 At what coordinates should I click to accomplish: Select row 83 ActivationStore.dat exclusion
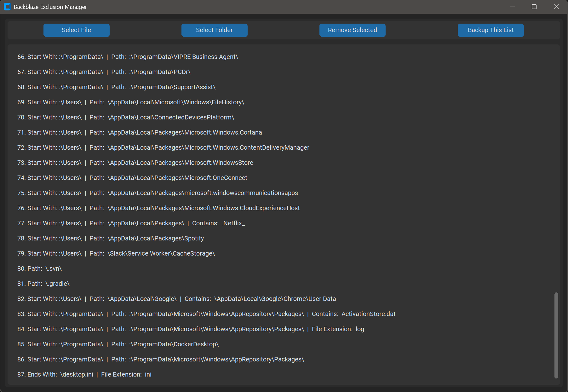[206, 314]
